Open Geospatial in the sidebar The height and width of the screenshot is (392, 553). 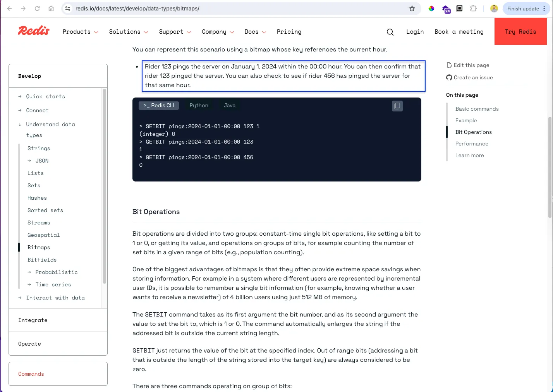pyautogui.click(x=43, y=235)
